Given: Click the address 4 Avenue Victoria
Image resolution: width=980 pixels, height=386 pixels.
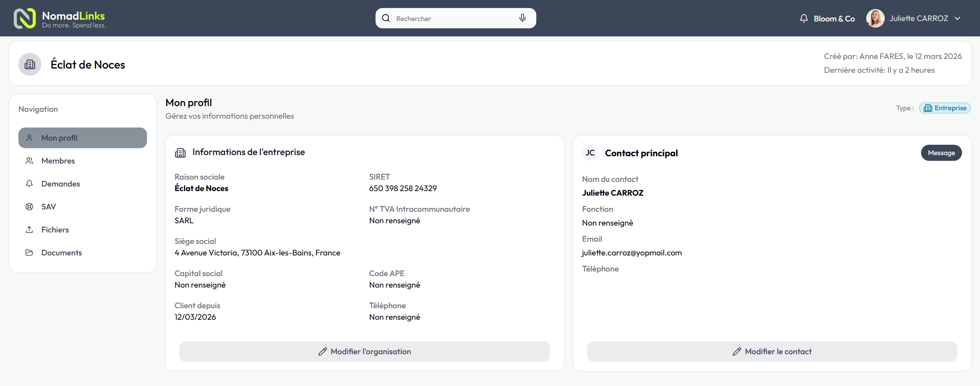Looking at the screenshot, I should point(257,253).
